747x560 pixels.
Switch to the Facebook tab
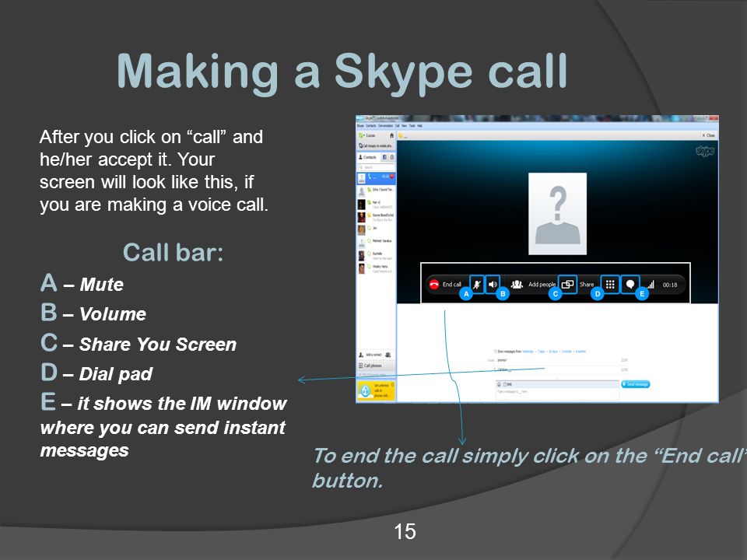[x=384, y=157]
